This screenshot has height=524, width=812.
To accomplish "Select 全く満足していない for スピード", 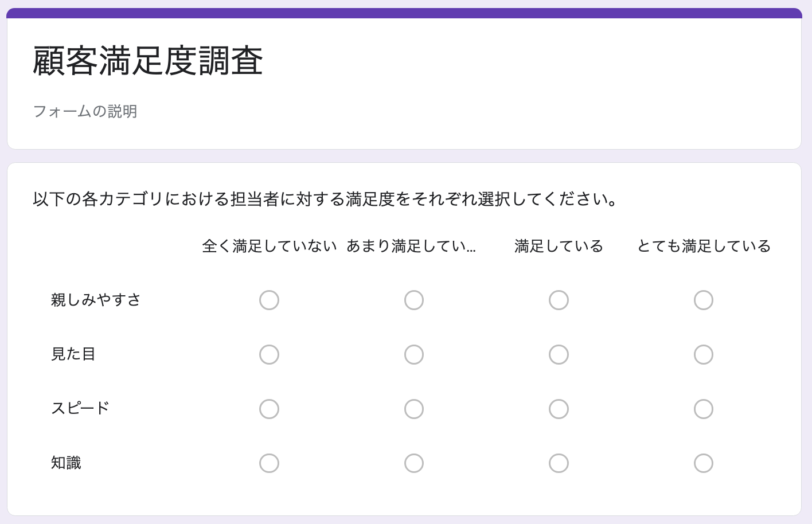I will click(x=269, y=409).
